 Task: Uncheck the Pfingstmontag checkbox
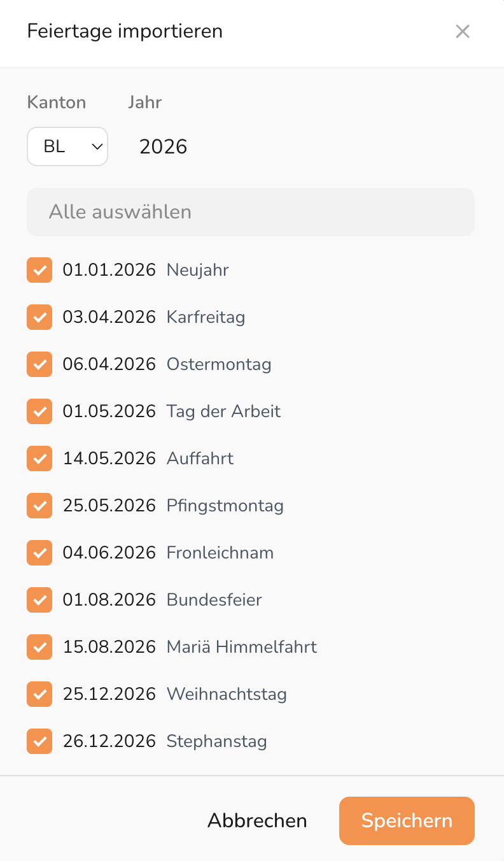(39, 506)
